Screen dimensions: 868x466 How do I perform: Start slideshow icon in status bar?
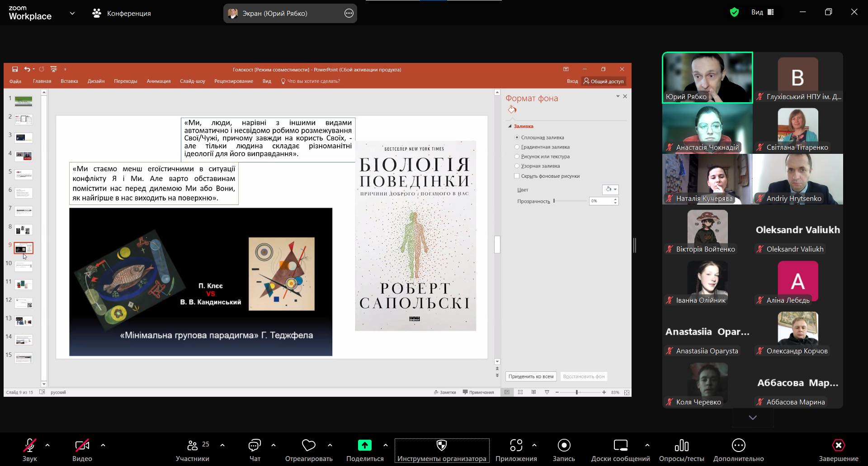(547, 392)
